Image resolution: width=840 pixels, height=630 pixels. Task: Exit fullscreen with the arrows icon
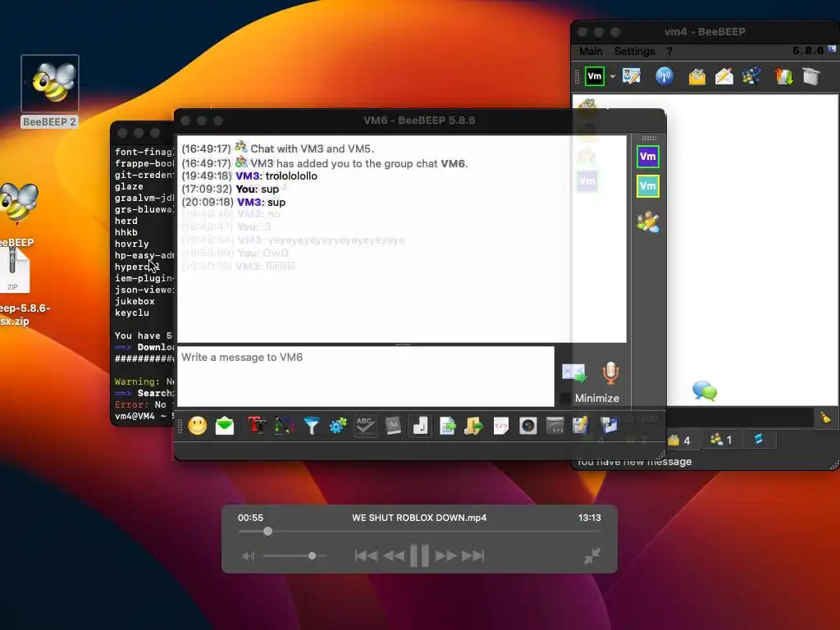tap(592, 556)
